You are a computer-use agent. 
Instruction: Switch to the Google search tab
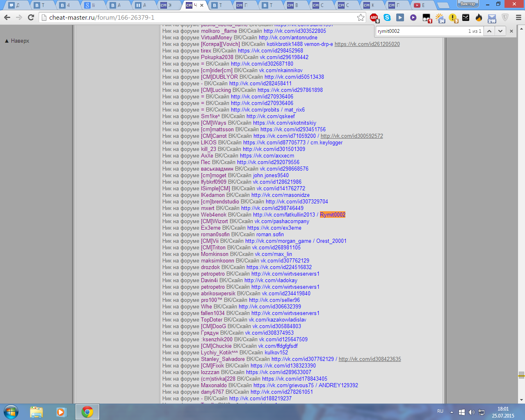[x=90, y=5]
